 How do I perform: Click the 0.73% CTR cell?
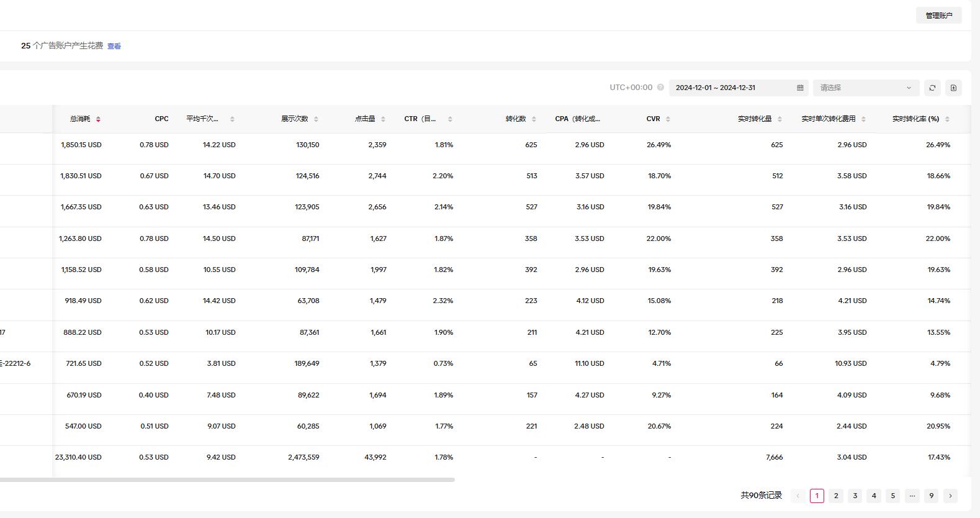[x=443, y=363]
